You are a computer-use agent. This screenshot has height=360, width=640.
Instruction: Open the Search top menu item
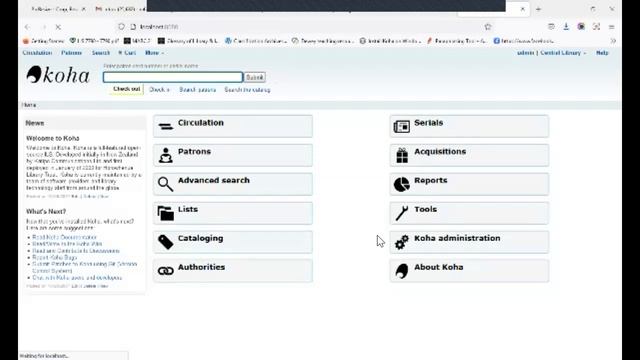(x=100, y=53)
